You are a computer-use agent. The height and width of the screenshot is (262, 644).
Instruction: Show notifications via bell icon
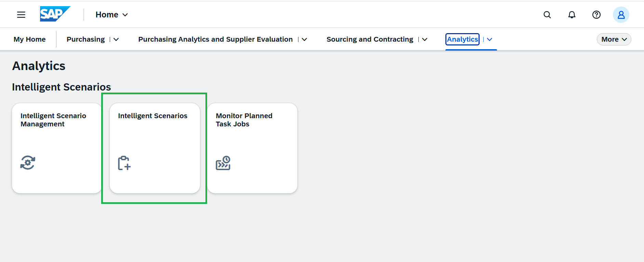[572, 15]
